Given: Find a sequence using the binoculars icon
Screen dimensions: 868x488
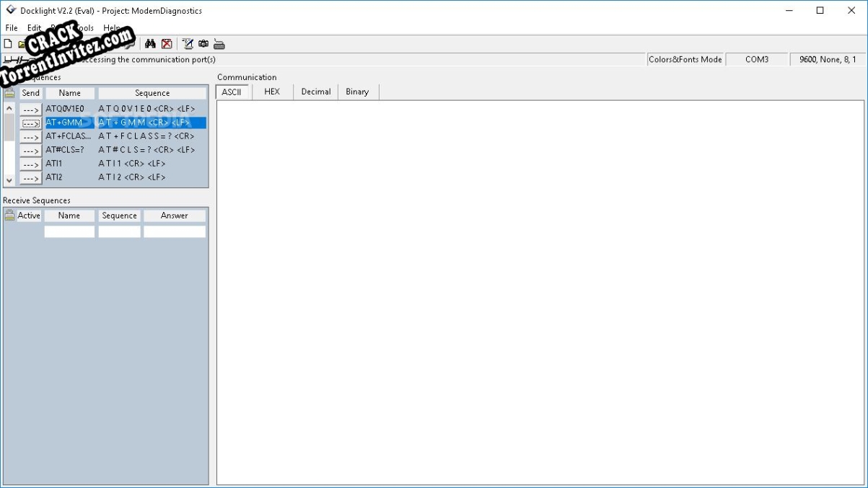Looking at the screenshot, I should click(150, 43).
